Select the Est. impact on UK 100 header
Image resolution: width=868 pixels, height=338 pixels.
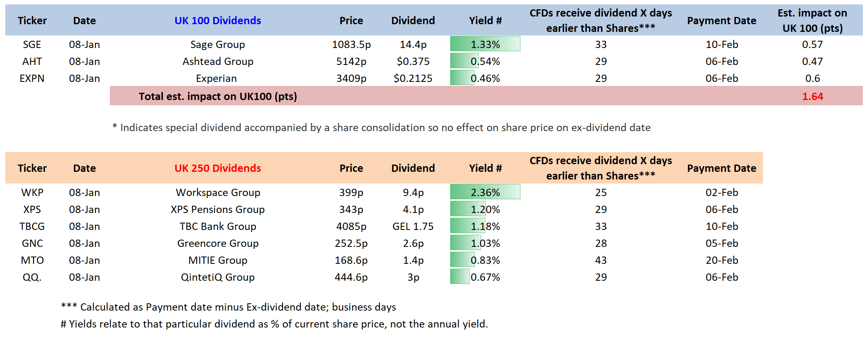coord(812,21)
